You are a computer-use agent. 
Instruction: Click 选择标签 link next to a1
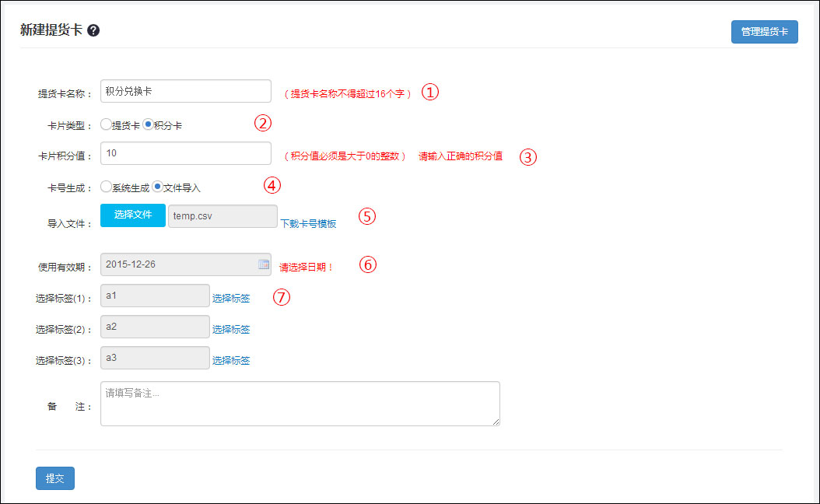pos(231,298)
